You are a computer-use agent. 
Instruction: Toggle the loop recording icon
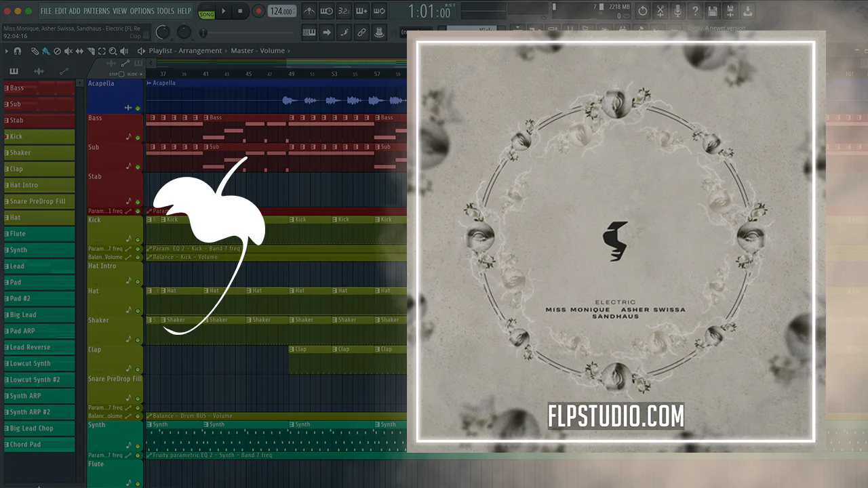click(379, 12)
